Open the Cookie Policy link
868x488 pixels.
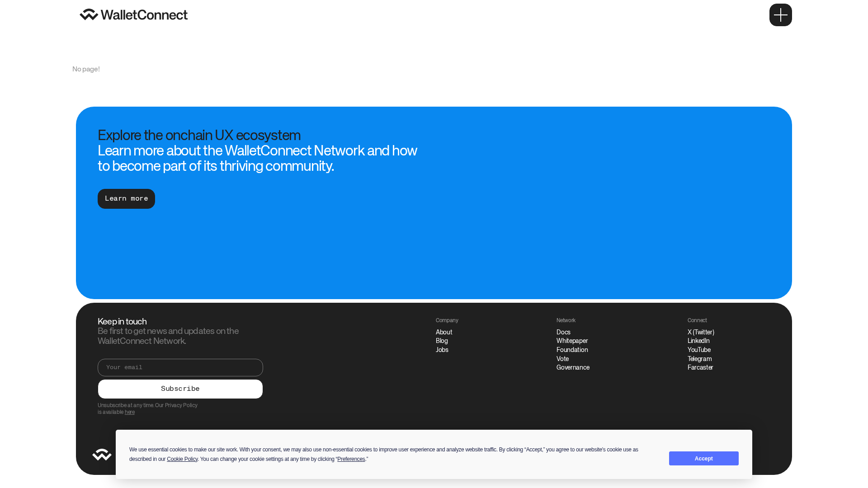pyautogui.click(x=182, y=459)
